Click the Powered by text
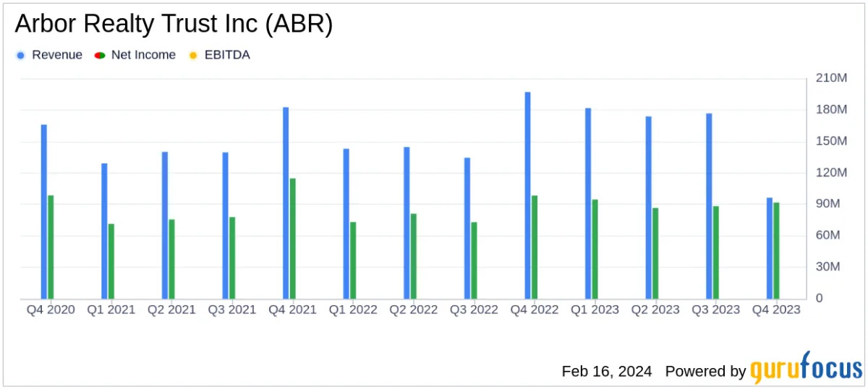This screenshot has height=389, width=868. pos(705,371)
